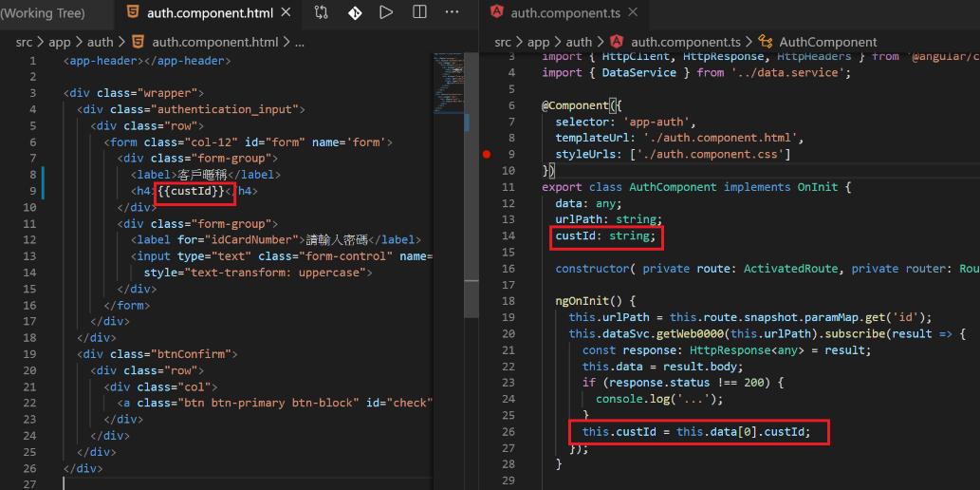Click 'custId: string;' declaration on line 14
This screenshot has width=980, height=490.
pos(605,236)
